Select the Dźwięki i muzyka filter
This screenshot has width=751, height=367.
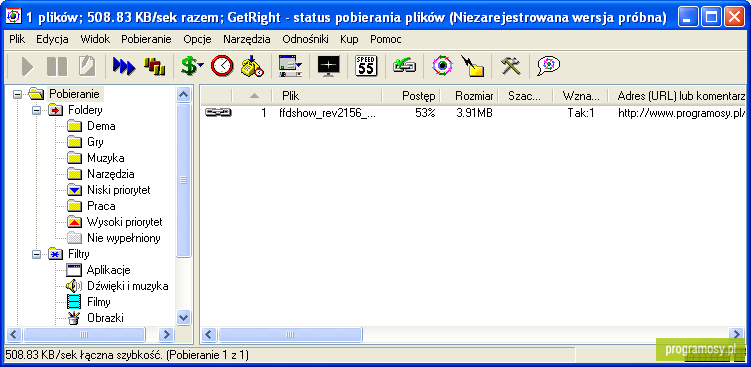(127, 287)
